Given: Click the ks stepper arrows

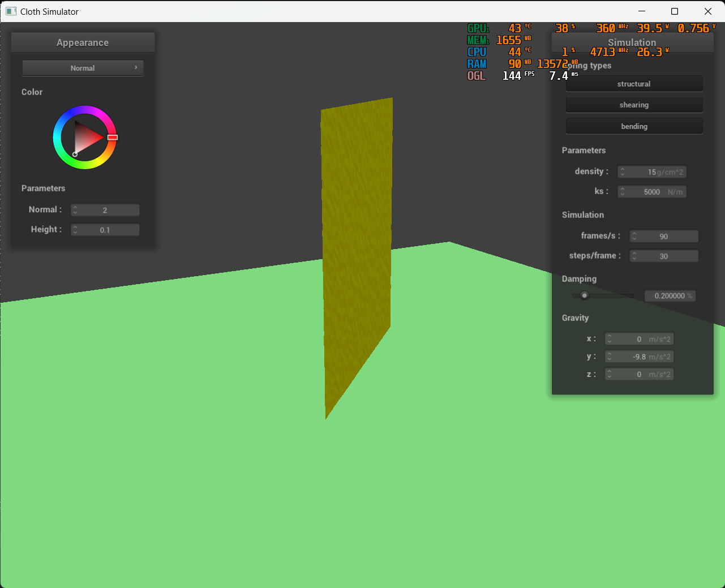Looking at the screenshot, I should pyautogui.click(x=622, y=192).
